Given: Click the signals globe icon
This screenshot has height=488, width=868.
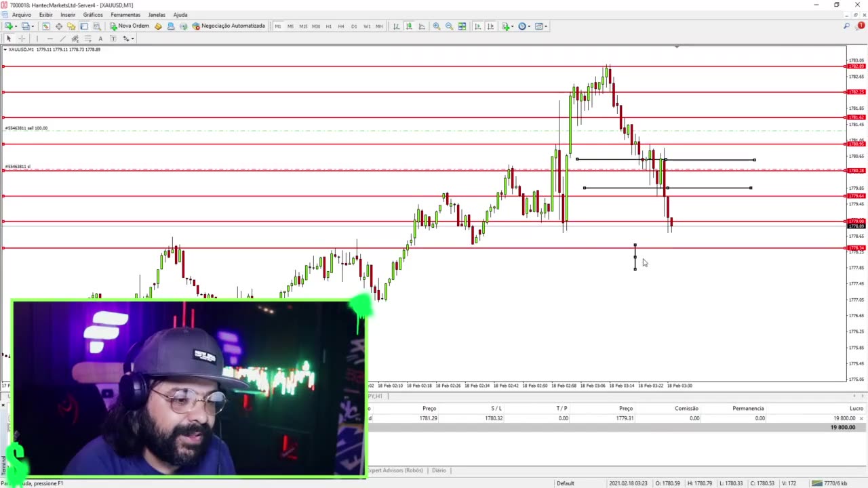Looking at the screenshot, I should click(x=183, y=26).
